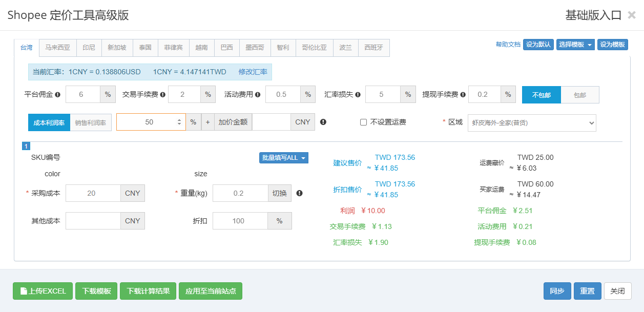644x312 pixels.
Task: Click the 上传EXCEL button
Action: 43,291
